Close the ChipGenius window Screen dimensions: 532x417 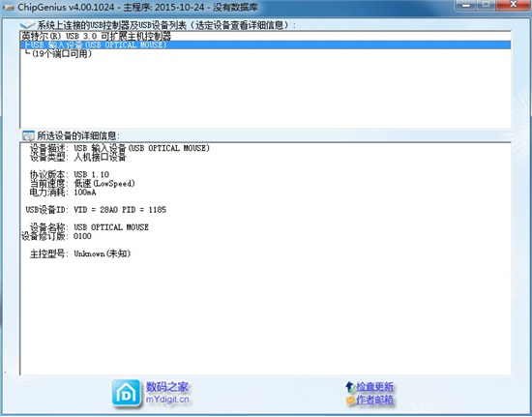click(x=514, y=5)
